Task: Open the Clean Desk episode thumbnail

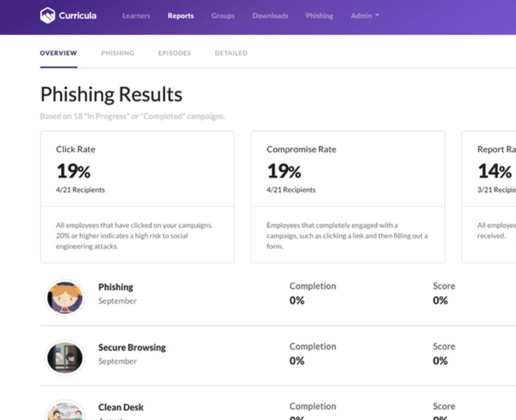Action: pos(65,412)
